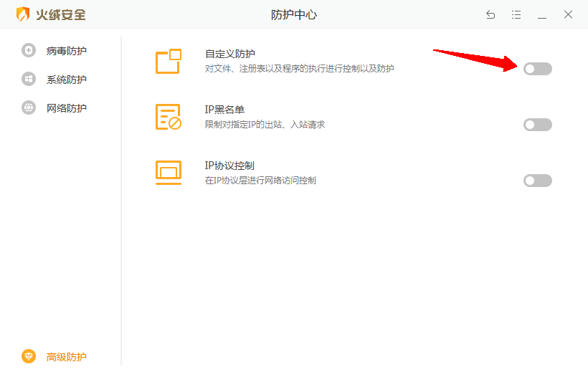Click the globe icon for 网络防护
The height and width of the screenshot is (387, 588).
pos(29,108)
